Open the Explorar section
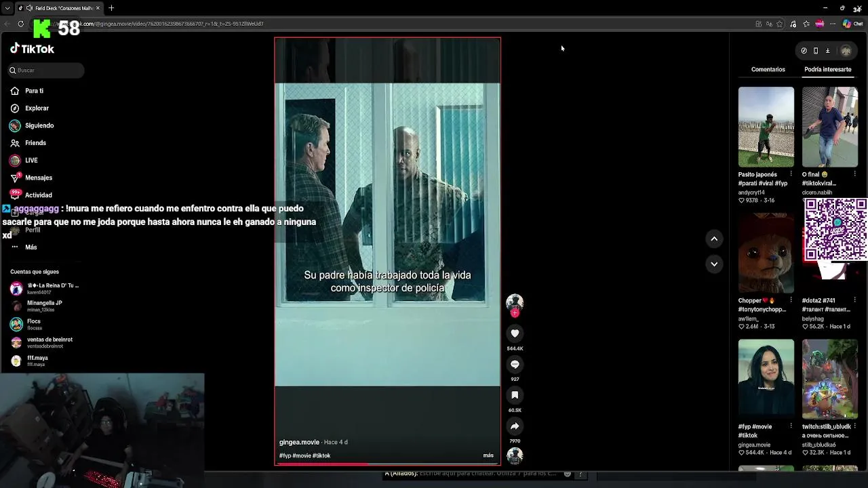 pos(37,108)
